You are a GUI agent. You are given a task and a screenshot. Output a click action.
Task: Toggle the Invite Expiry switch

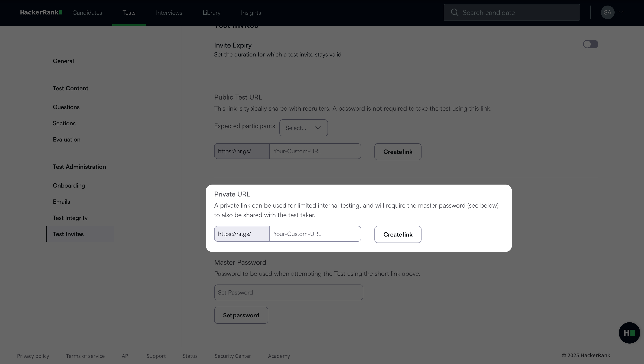[591, 44]
